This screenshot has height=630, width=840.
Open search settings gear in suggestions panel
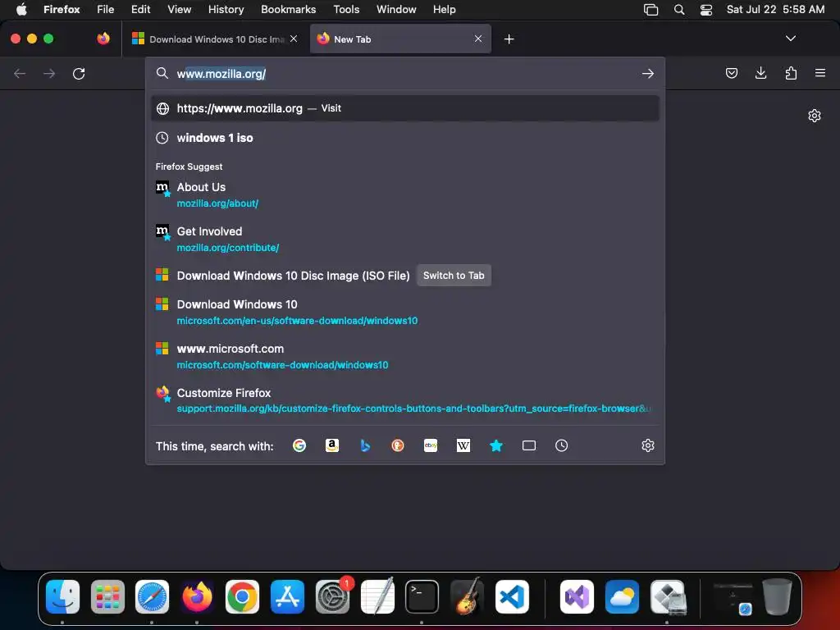pos(648,445)
